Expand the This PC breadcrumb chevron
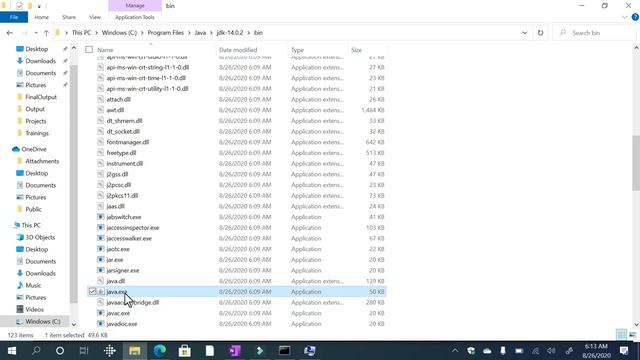Screen dimensions: 640x360 pos(97,33)
